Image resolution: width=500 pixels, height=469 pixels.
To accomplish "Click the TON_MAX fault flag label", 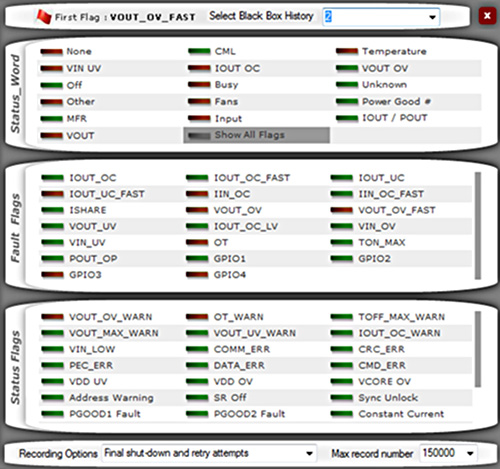I will point(382,243).
